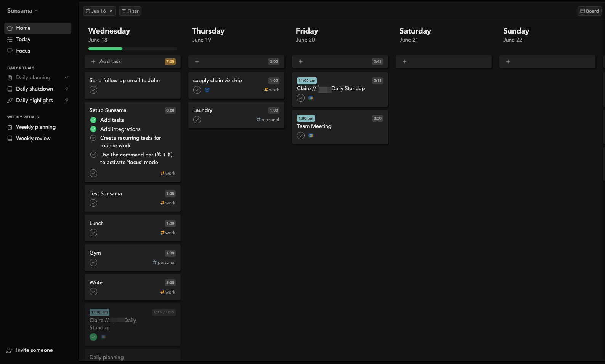
Task: Mark Test Sunsama task complete
Action: [x=93, y=203]
